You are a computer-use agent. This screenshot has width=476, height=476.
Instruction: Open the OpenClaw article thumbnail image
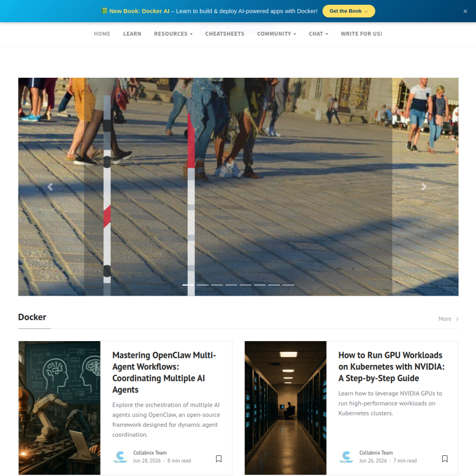click(x=59, y=408)
